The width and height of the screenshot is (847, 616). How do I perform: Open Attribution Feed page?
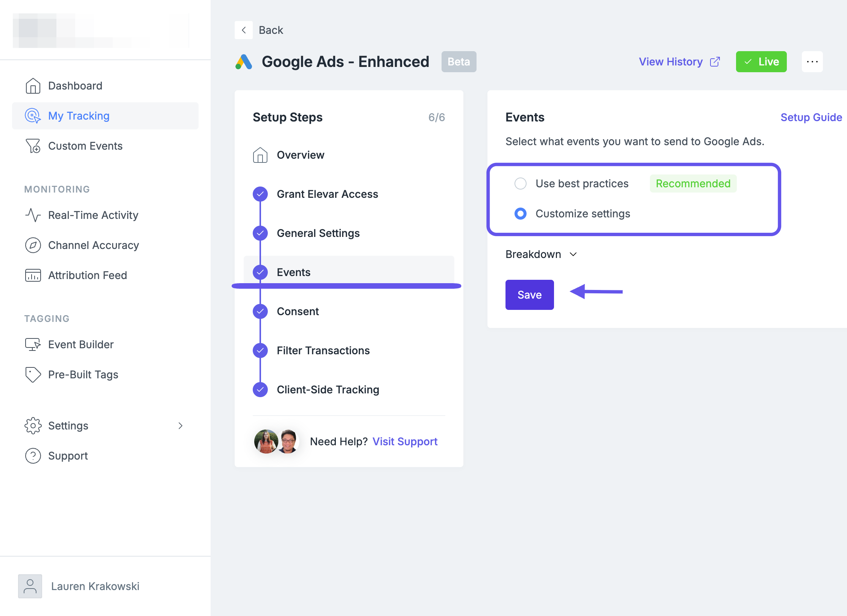[105, 275]
